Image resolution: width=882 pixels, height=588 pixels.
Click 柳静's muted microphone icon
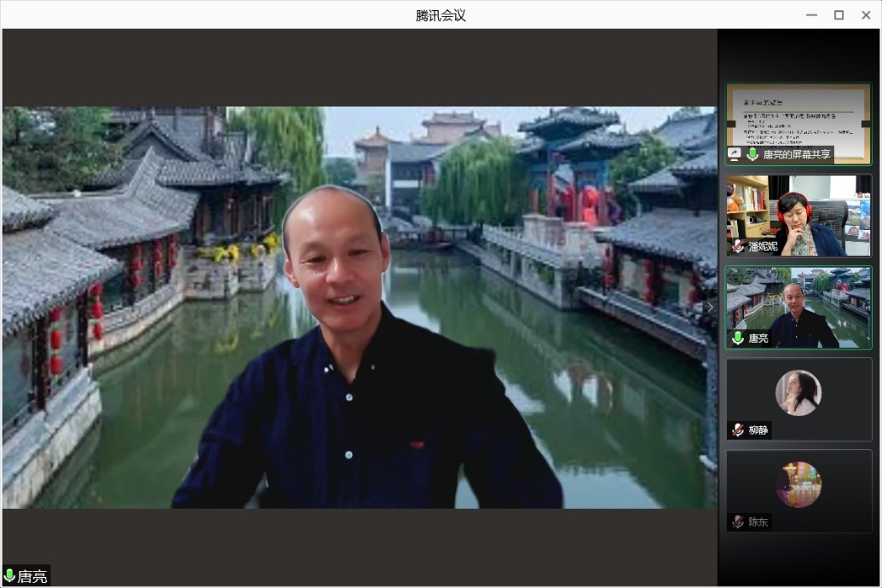coord(738,430)
